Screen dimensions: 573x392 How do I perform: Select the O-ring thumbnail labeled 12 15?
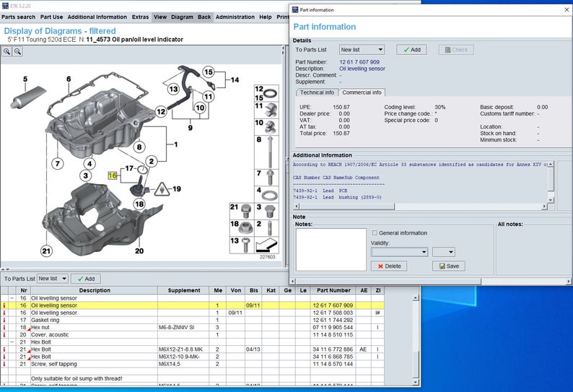coord(266,93)
